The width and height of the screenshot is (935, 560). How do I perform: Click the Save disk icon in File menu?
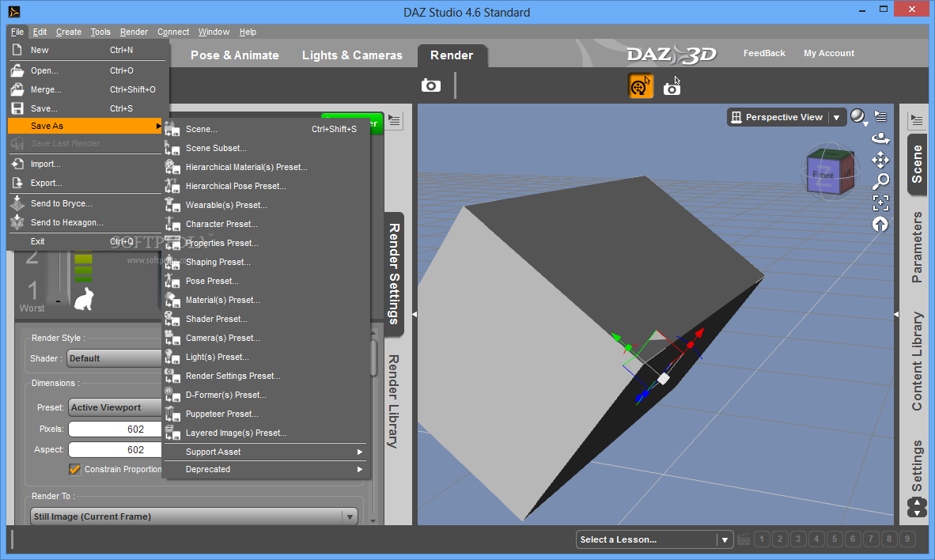pyautogui.click(x=17, y=108)
